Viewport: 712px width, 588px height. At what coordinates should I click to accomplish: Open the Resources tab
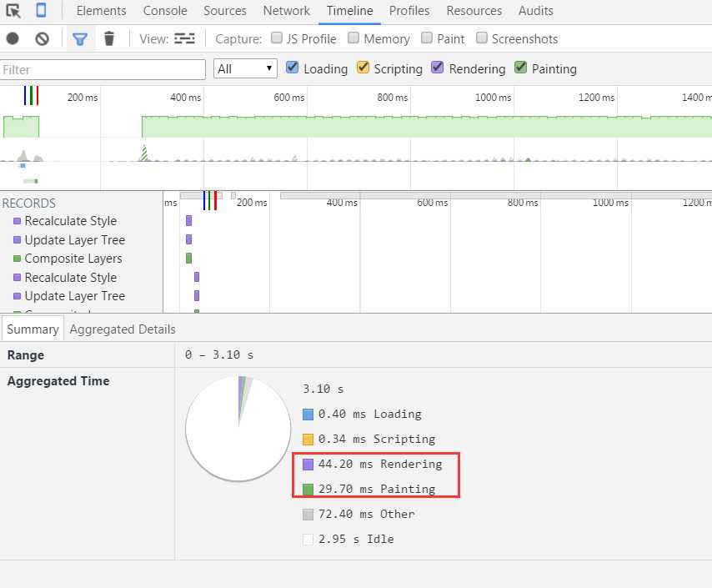click(474, 11)
